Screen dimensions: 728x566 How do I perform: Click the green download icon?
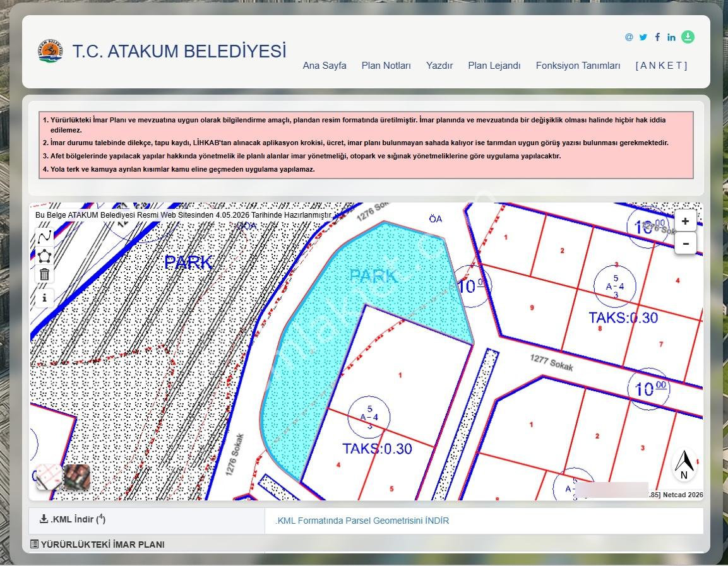tap(688, 37)
